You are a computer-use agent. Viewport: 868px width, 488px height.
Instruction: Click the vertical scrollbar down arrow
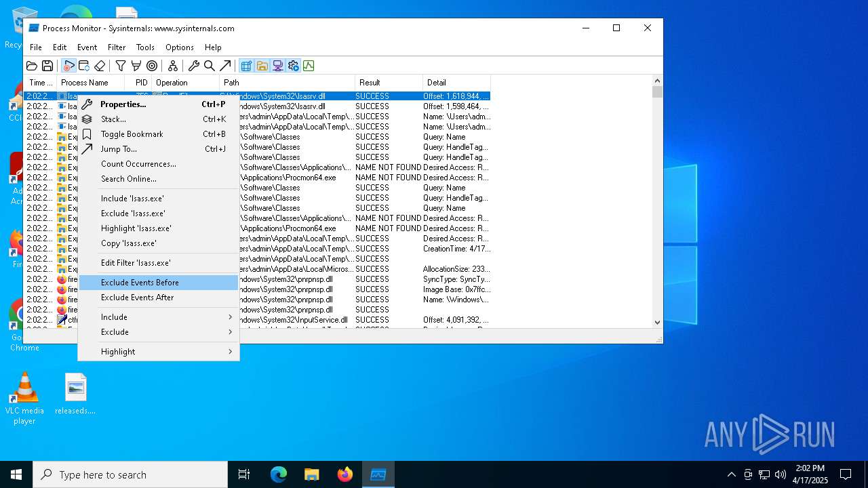click(657, 323)
